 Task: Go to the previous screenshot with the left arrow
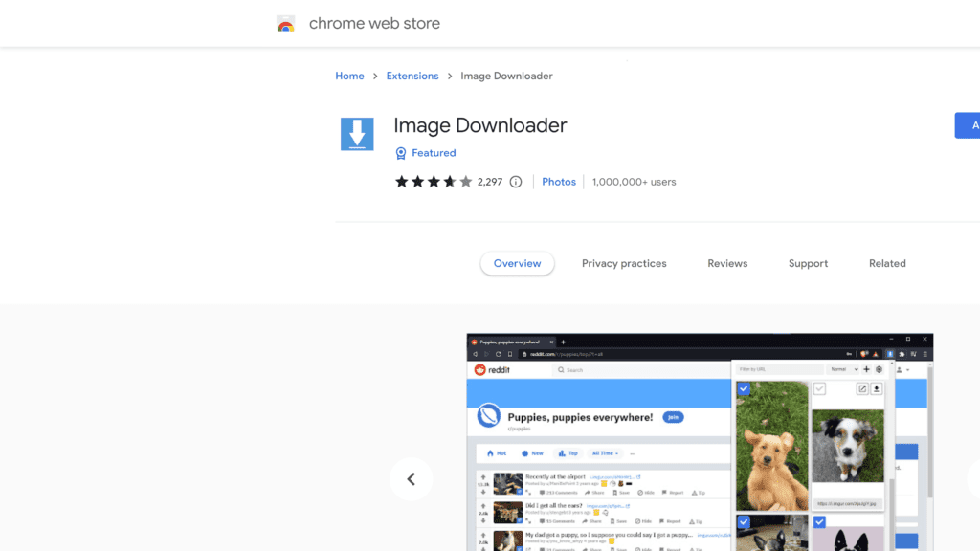[x=412, y=479]
